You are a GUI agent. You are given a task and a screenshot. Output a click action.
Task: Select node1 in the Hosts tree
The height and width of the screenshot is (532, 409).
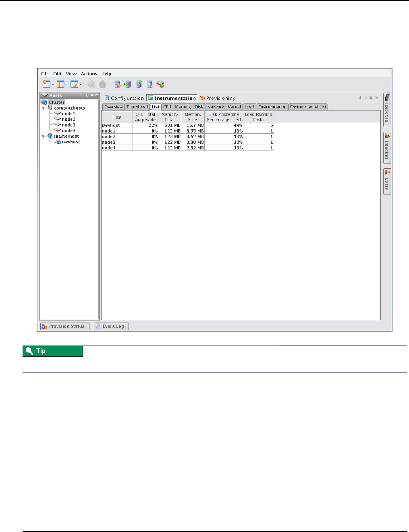click(x=69, y=114)
